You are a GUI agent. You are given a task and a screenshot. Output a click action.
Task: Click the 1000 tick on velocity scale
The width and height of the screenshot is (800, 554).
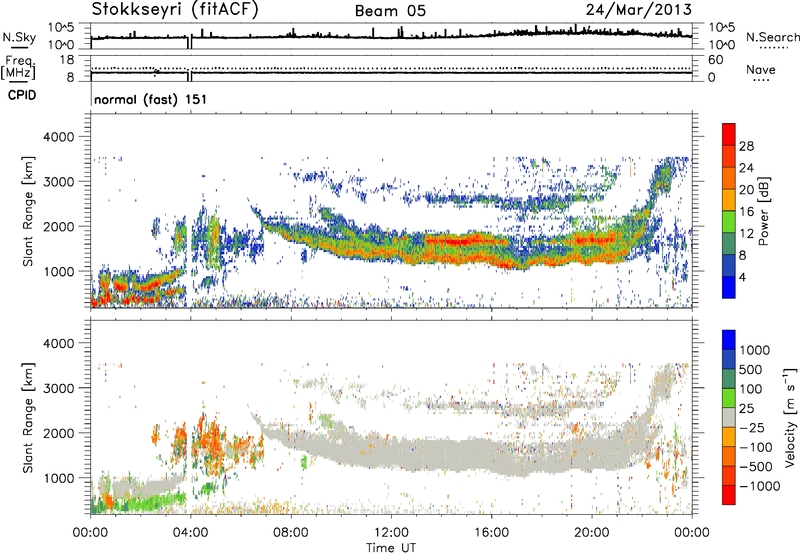pyautogui.click(x=754, y=350)
